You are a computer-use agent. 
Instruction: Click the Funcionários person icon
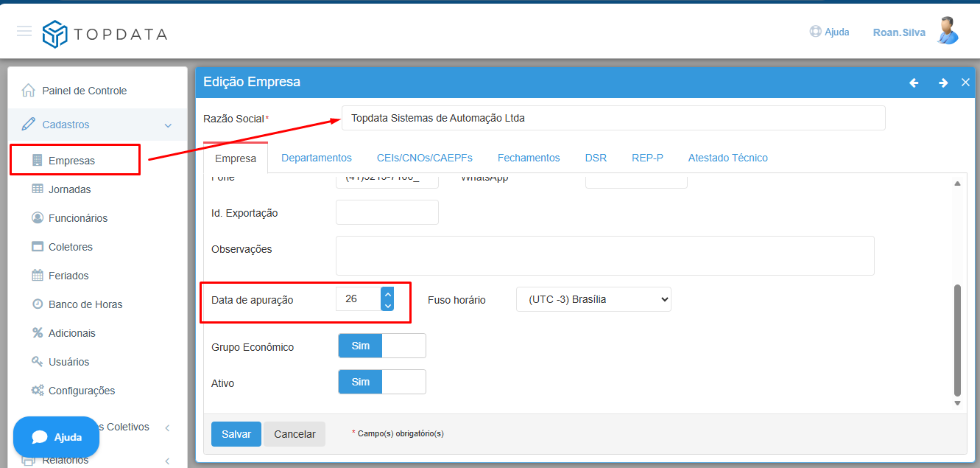click(x=38, y=217)
